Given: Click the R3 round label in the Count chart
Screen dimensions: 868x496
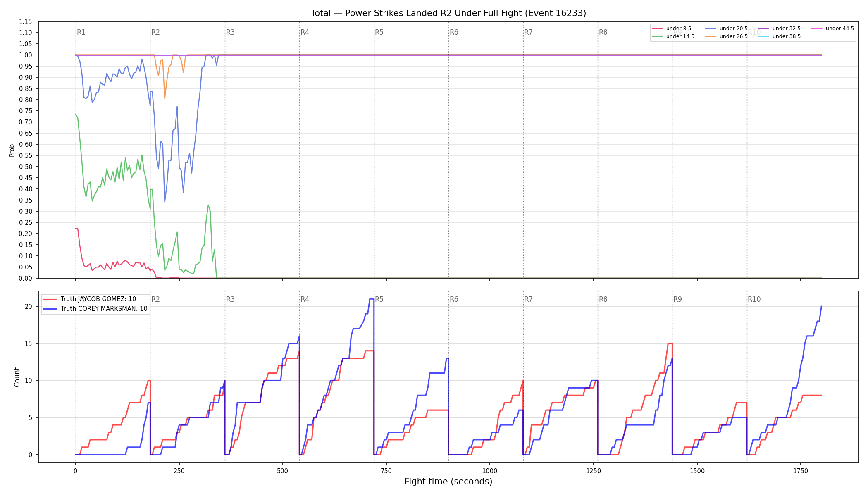Looking at the screenshot, I should pyautogui.click(x=230, y=299).
